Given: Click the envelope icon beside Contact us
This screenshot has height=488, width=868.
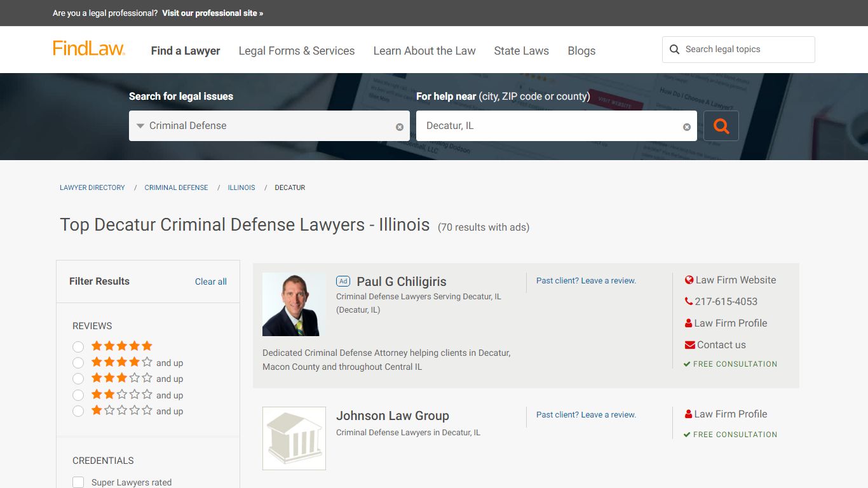Looking at the screenshot, I should click(689, 345).
